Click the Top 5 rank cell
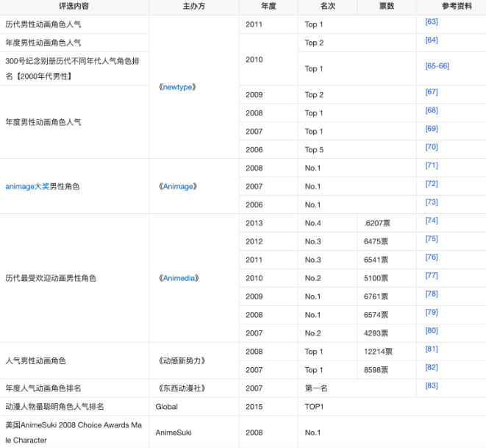This screenshot has height=448, width=486. click(x=357, y=150)
